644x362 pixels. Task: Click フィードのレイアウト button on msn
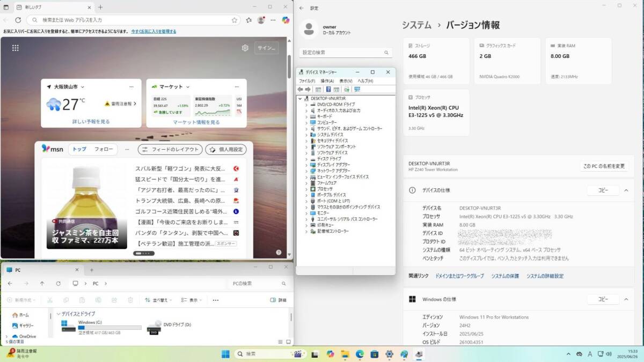(x=170, y=150)
